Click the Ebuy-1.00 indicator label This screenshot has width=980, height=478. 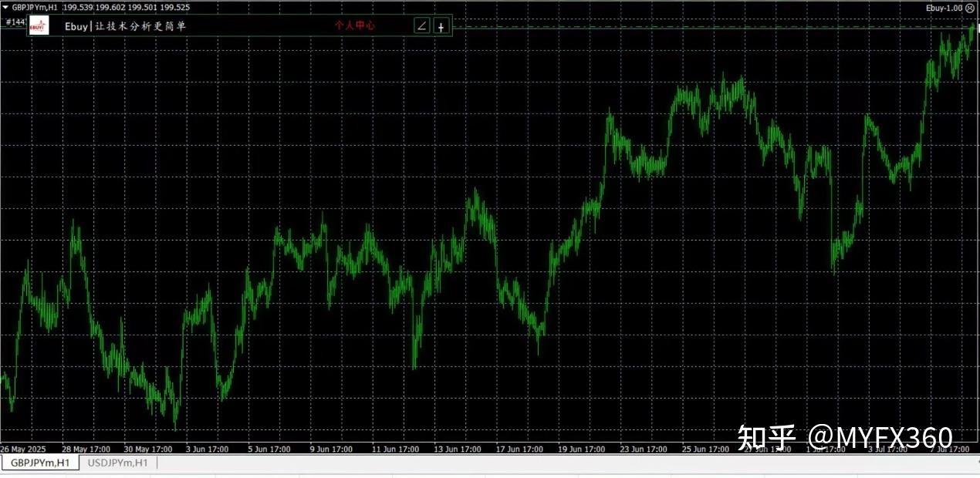(x=944, y=8)
